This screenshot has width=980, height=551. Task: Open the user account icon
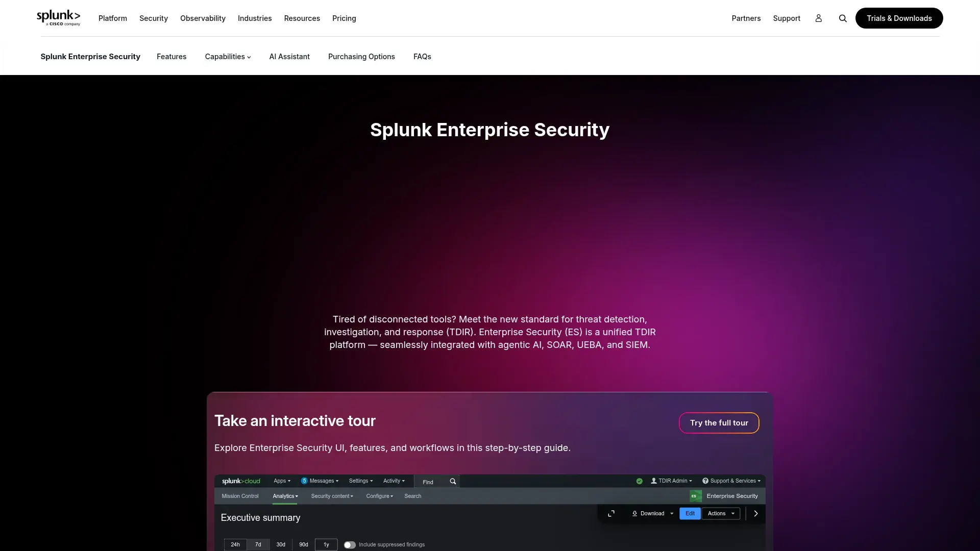tap(818, 18)
